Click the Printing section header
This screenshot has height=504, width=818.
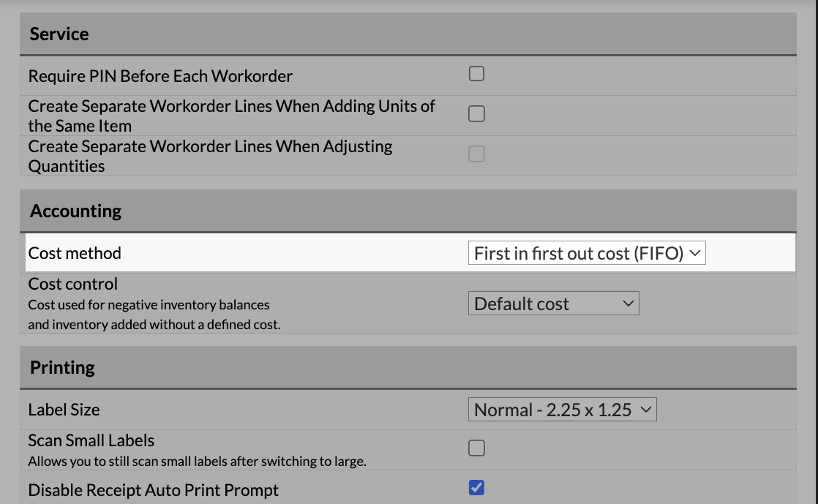pos(62,367)
